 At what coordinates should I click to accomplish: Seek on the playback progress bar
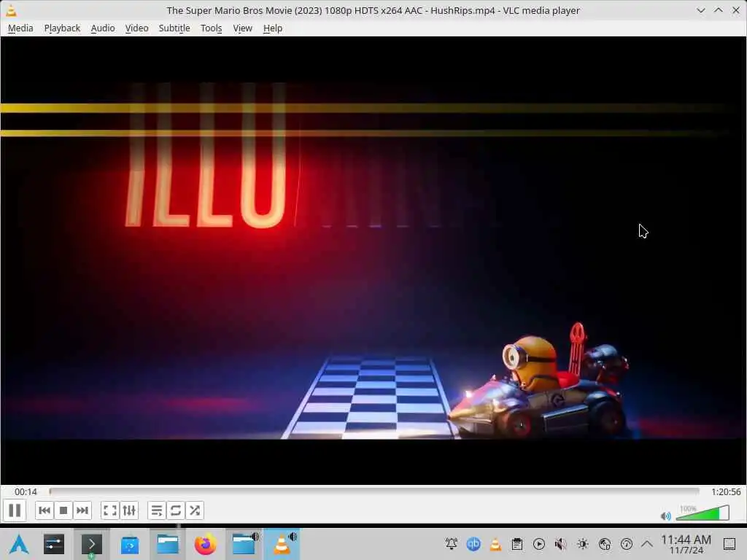pyautogui.click(x=374, y=491)
